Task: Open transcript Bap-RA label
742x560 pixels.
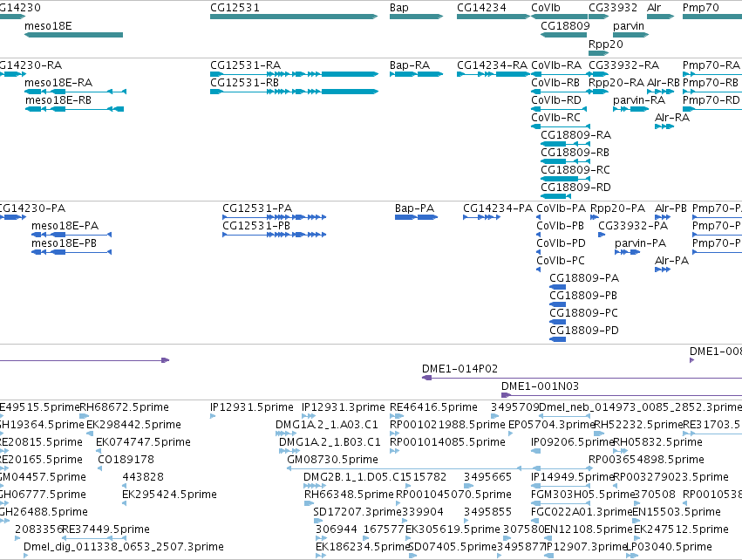Action: pos(410,65)
